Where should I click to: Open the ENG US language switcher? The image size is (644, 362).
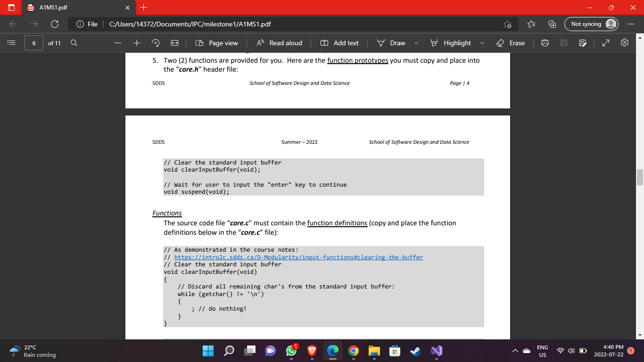coord(543,351)
